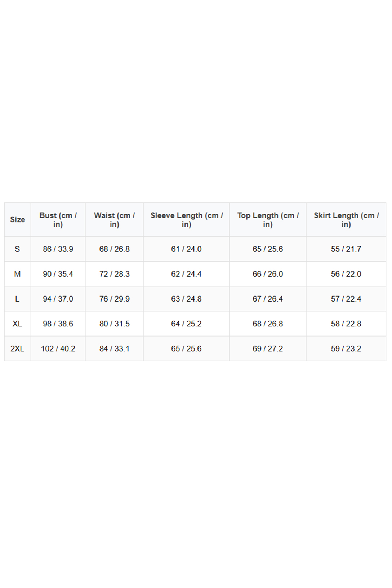The height and width of the screenshot is (588, 392).
Task: Click the Skirt Length column header
Action: point(346,219)
